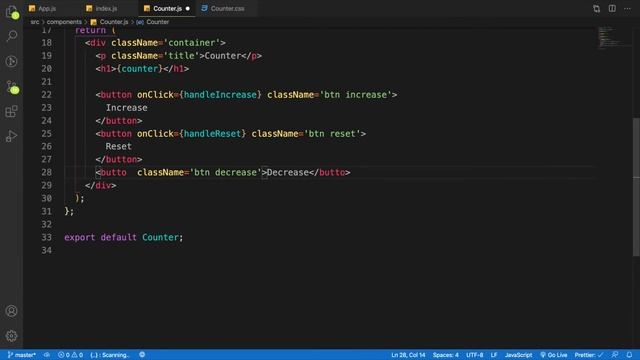Start Go Live server
Screen dimensions: 640x360
point(554,355)
